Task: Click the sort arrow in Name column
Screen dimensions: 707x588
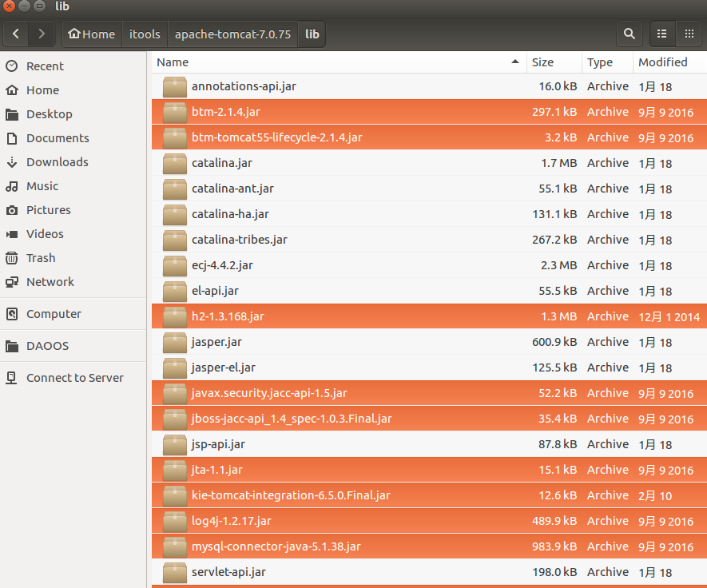Action: pos(515,62)
